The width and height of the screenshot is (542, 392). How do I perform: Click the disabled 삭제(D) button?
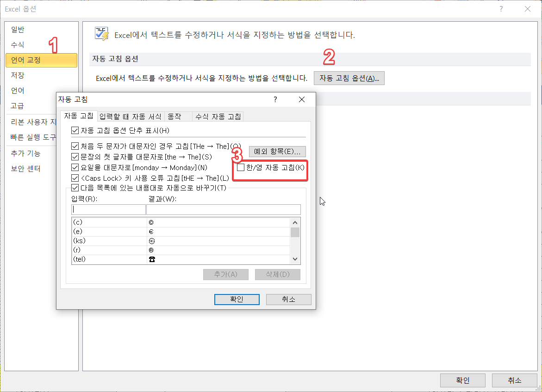tap(278, 275)
